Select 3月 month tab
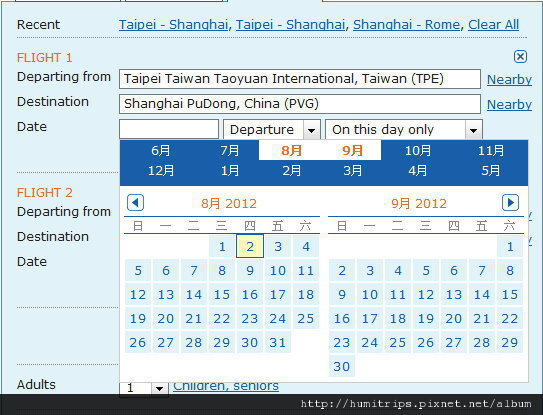 point(353,171)
